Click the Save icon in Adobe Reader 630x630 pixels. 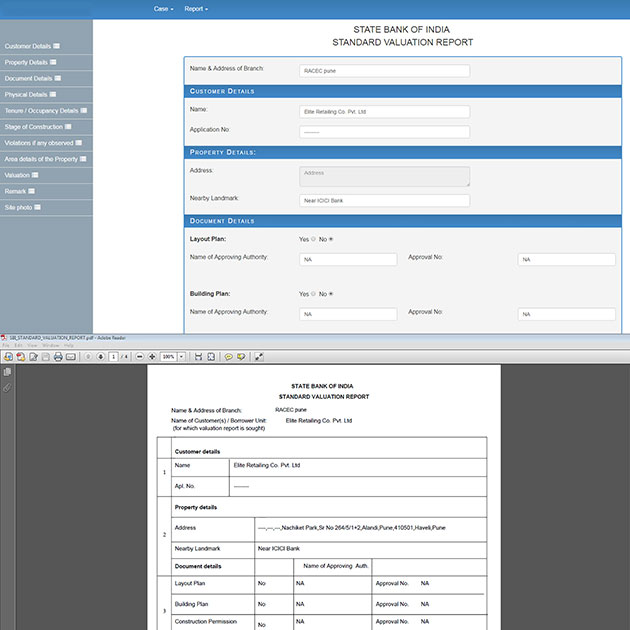point(46,356)
